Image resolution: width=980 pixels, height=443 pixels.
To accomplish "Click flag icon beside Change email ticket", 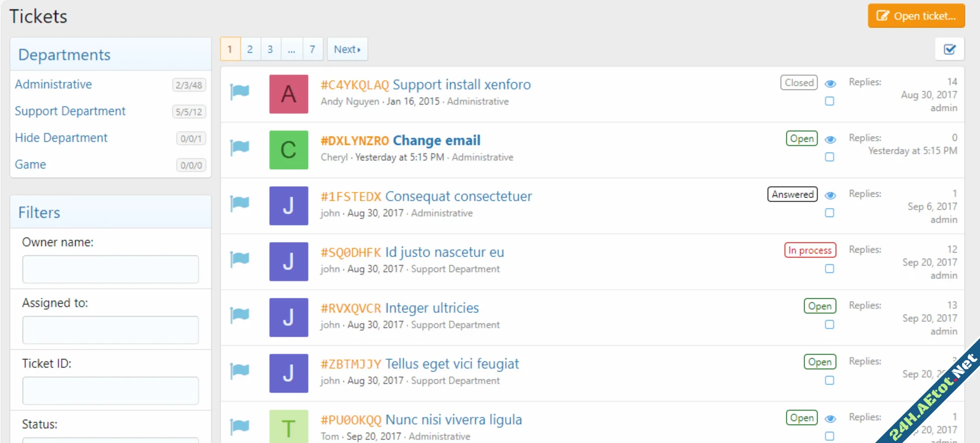I will point(240,147).
